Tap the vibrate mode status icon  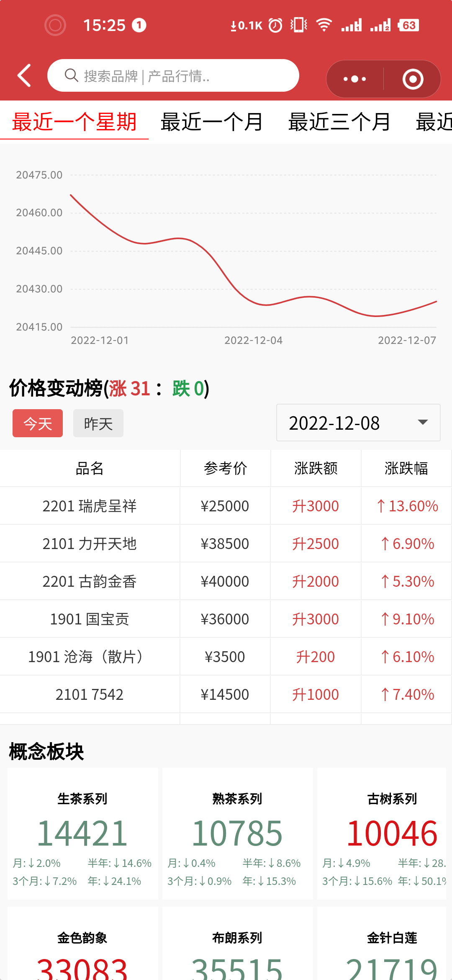click(299, 25)
